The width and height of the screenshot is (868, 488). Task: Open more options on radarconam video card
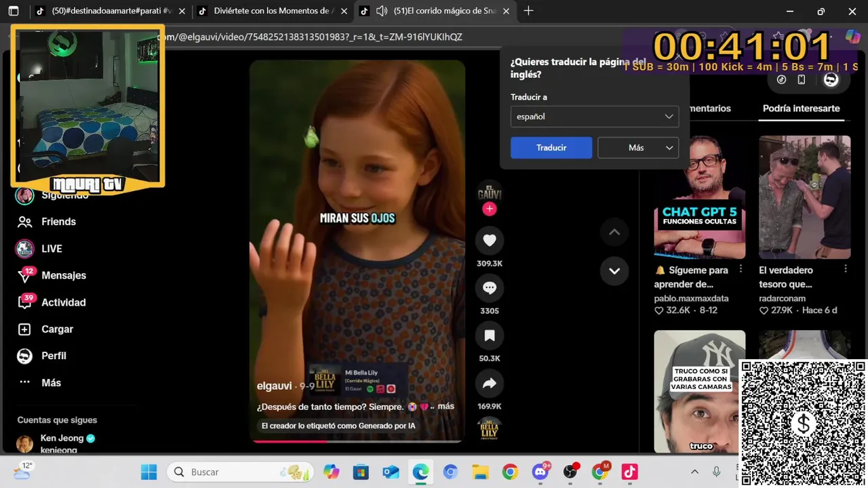coord(845,269)
